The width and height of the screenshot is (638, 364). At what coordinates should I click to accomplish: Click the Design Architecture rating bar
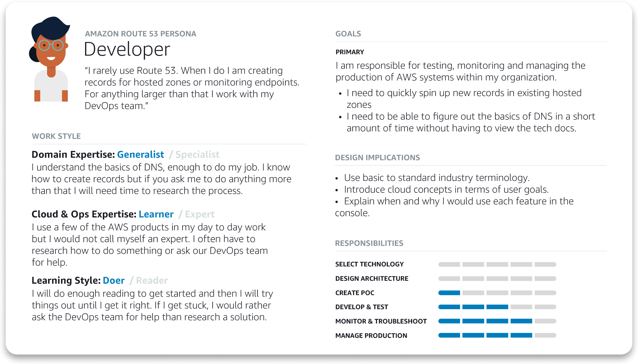(497, 278)
